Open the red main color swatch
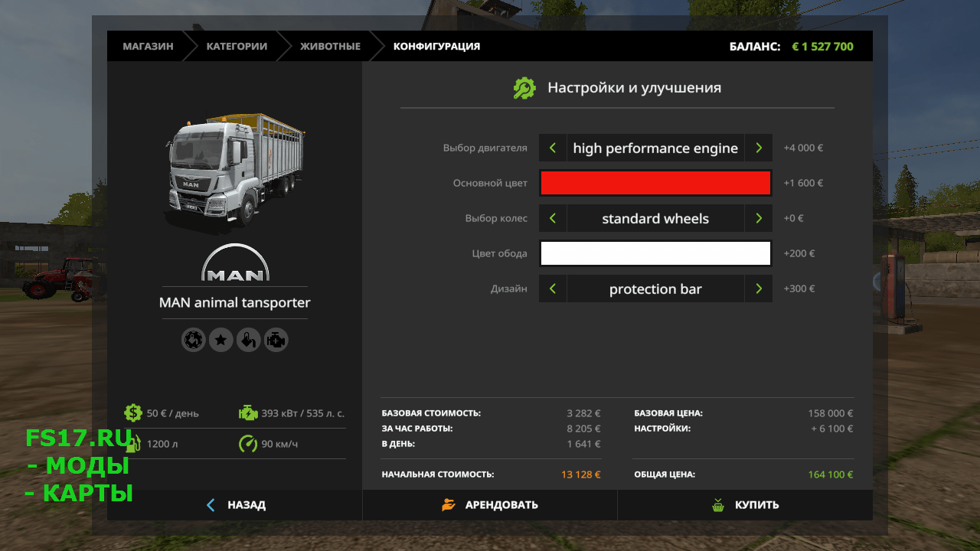The image size is (980, 551). point(655,183)
